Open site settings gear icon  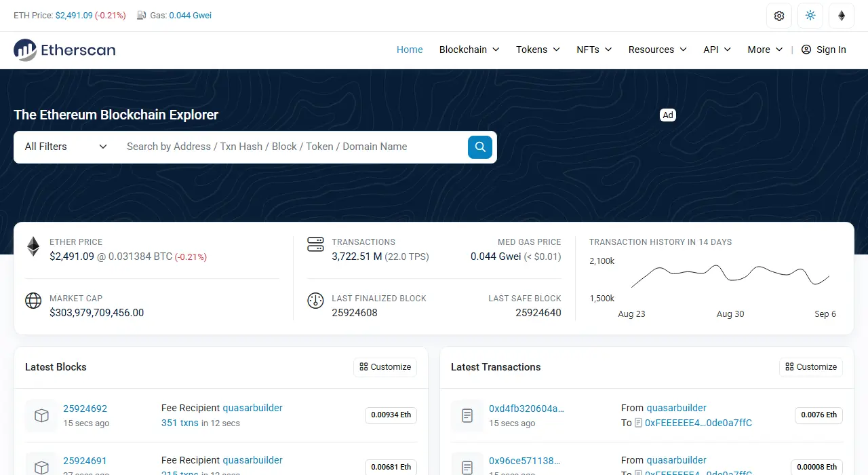coord(779,16)
